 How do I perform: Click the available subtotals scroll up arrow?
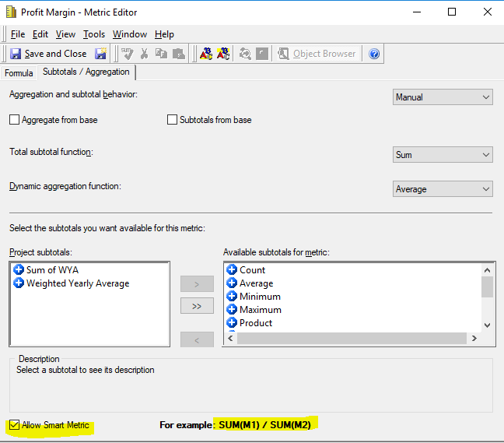tap(488, 270)
